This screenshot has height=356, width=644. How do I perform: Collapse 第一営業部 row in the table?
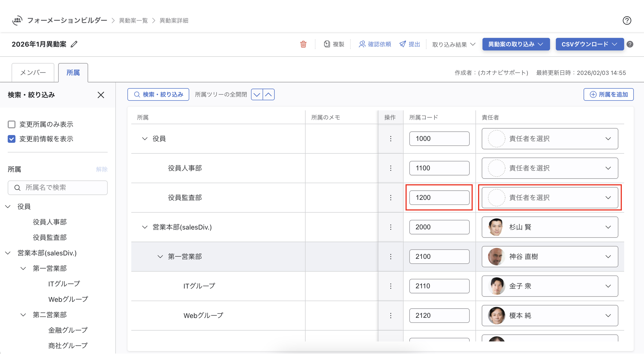(160, 257)
